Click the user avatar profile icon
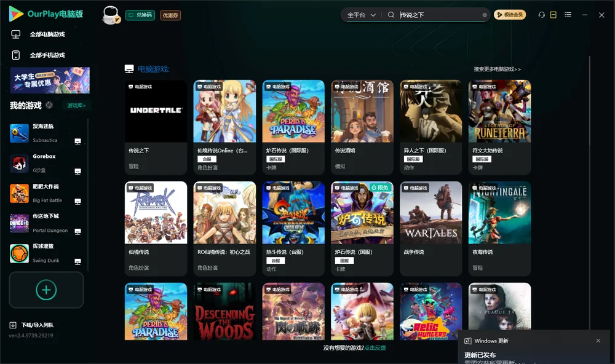Image resolution: width=615 pixels, height=364 pixels. point(111,15)
